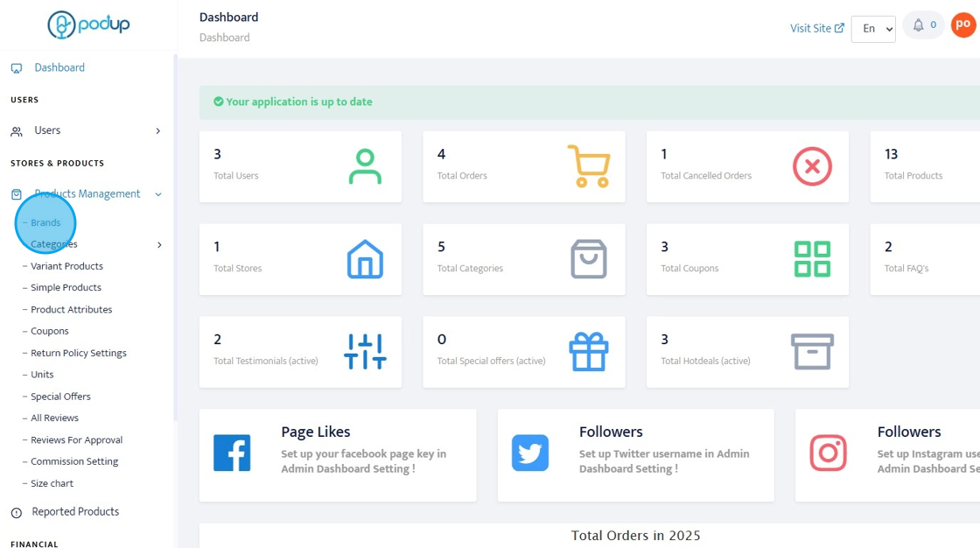The width and height of the screenshot is (980, 548).
Task: Click the Total Orders shopping cart icon
Action: [588, 166]
